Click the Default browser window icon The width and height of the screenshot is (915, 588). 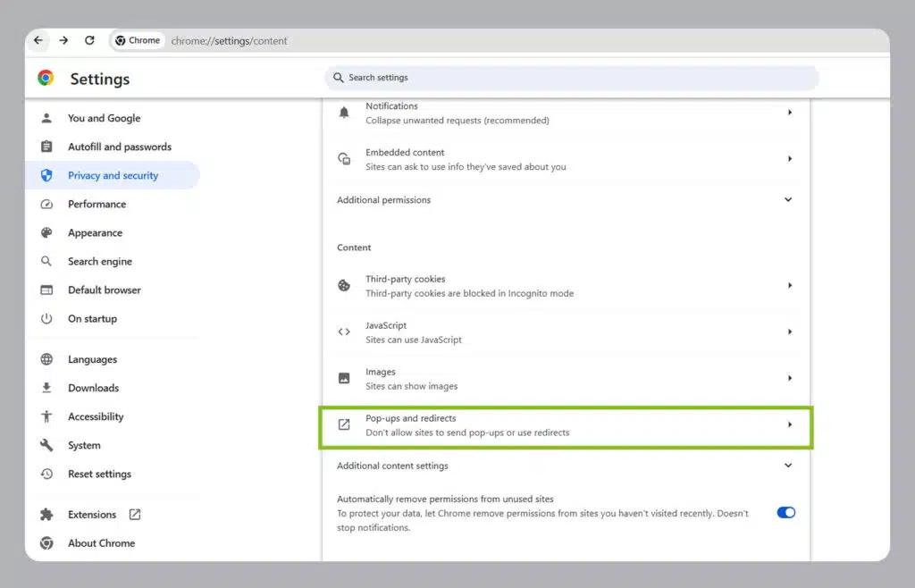click(46, 290)
